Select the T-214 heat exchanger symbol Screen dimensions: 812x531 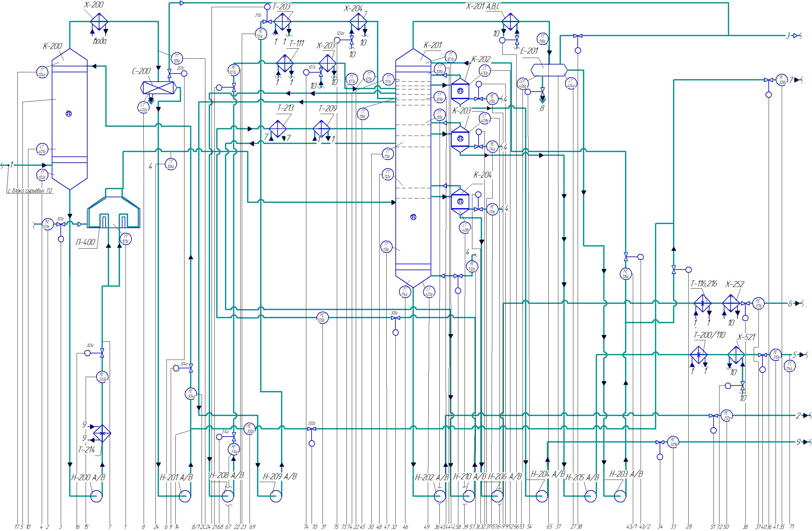(x=102, y=434)
